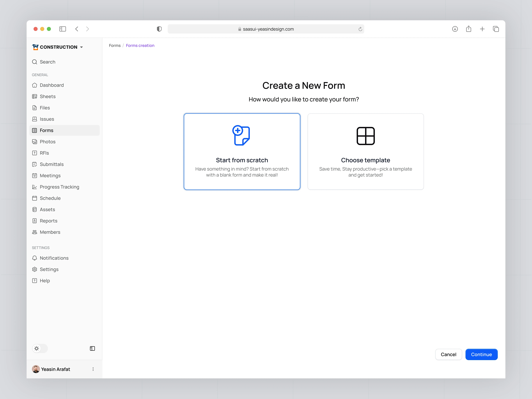
Task: Click the Schedule calendar icon
Action: pos(35,198)
